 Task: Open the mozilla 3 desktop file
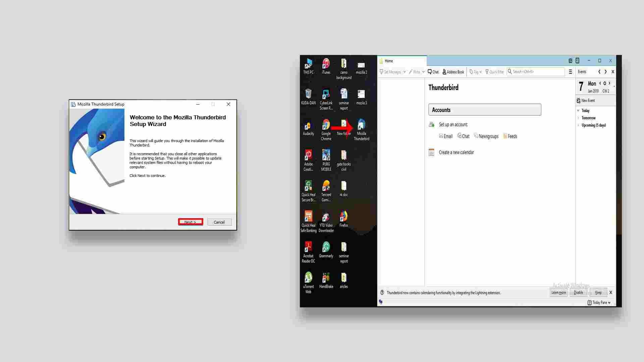click(361, 97)
